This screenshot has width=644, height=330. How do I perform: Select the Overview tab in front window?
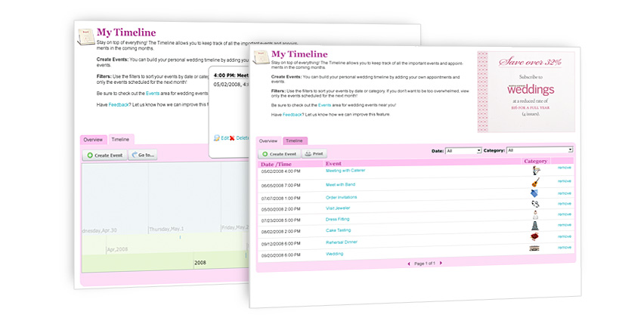coord(268,140)
